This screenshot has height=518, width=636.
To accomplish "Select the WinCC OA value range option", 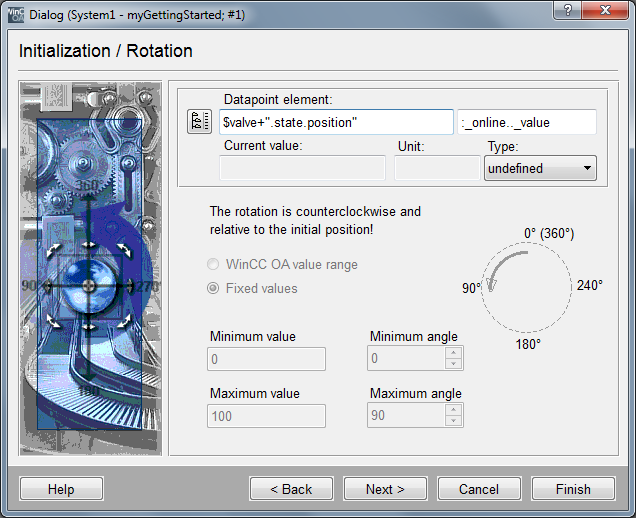I will click(x=212, y=265).
